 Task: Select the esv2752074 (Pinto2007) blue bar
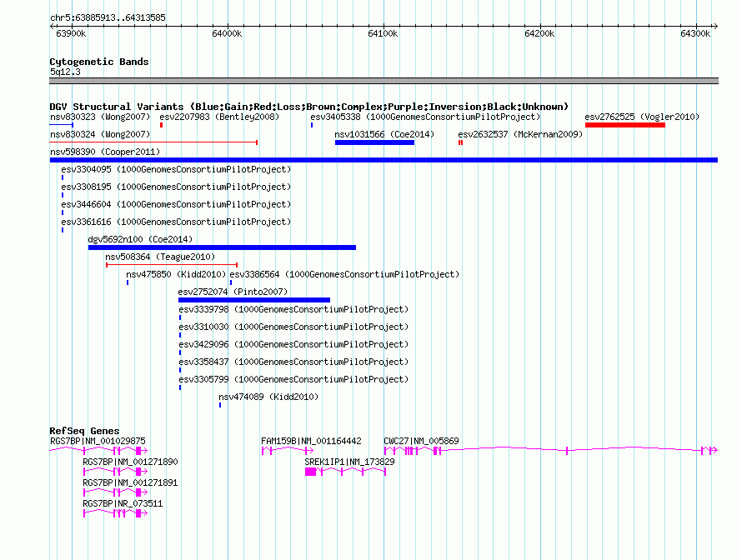tap(254, 300)
